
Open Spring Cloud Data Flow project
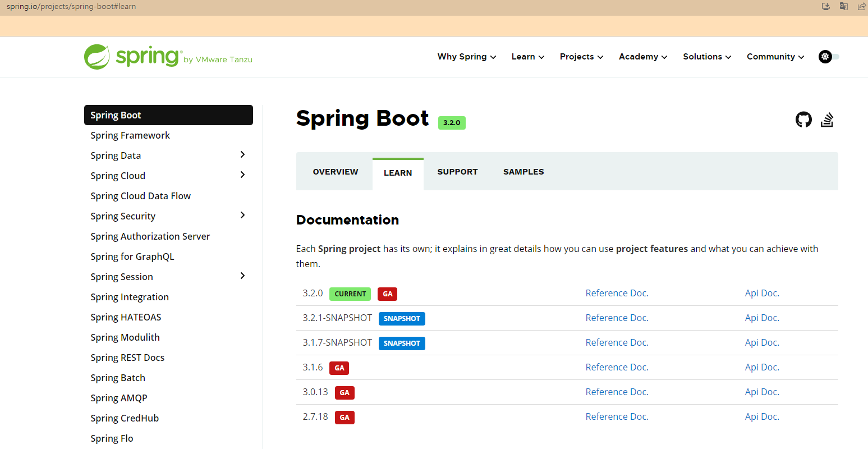point(140,196)
